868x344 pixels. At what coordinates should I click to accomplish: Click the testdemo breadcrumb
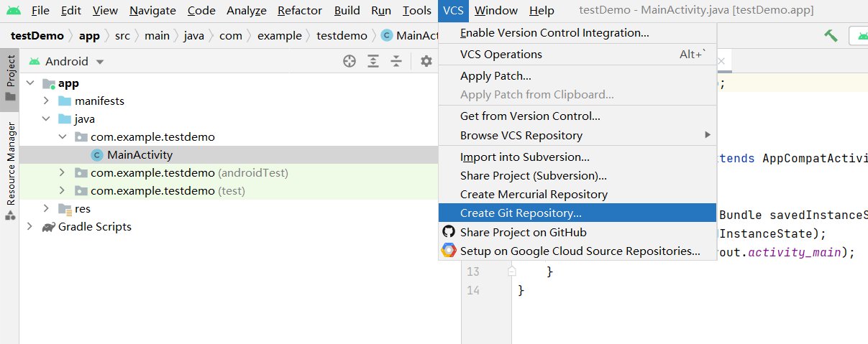[x=342, y=36]
